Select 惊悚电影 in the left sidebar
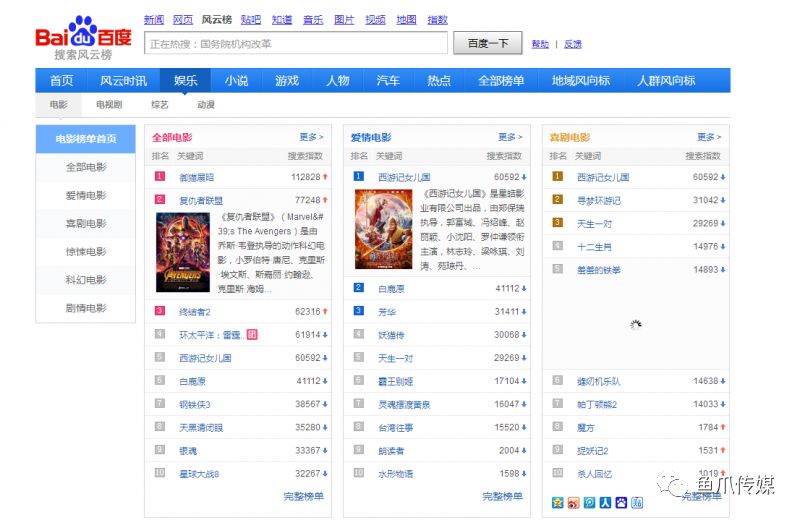800x520 pixels. (86, 252)
